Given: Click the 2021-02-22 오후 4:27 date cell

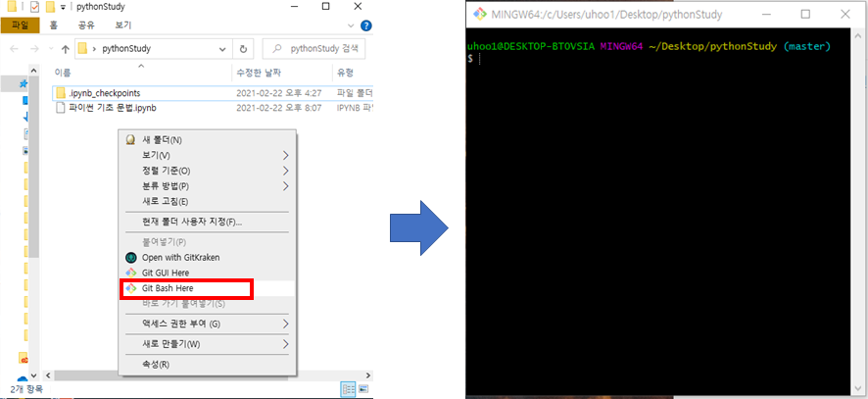Looking at the screenshot, I should [278, 93].
